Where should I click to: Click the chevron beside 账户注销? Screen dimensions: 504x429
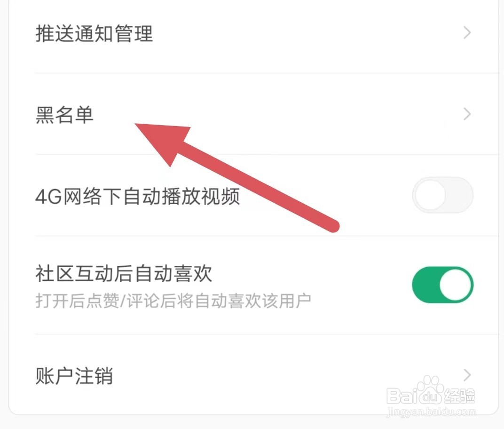pos(467,375)
